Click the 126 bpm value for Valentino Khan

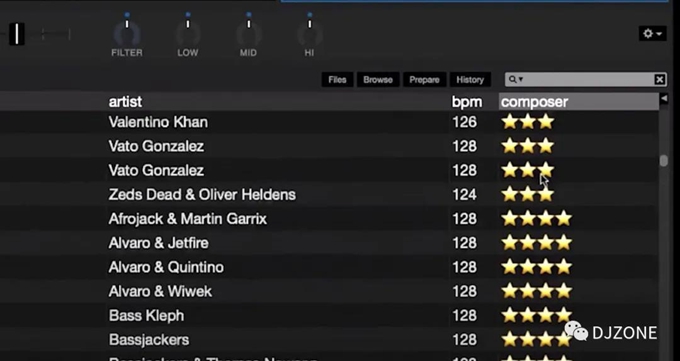[x=464, y=122]
